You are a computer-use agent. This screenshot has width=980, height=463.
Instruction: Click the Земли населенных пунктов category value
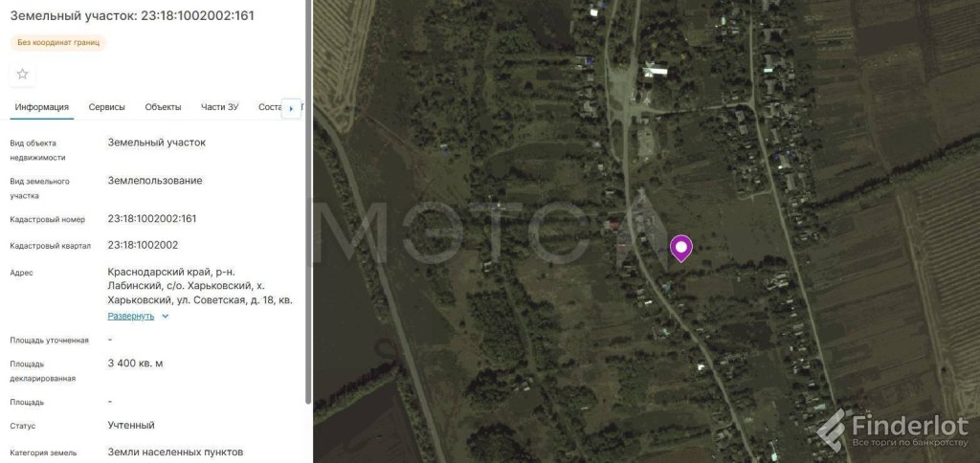(x=176, y=452)
